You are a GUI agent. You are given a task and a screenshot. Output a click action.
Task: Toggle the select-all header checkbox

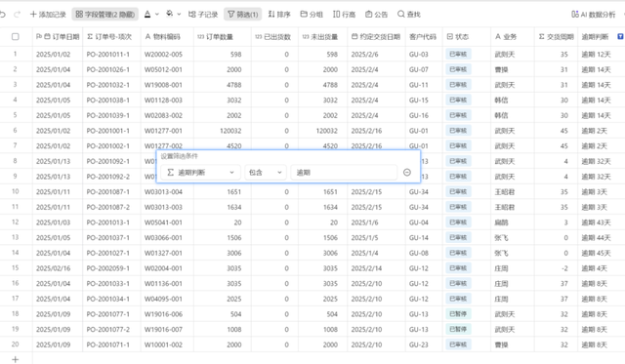pyautogui.click(x=16, y=37)
